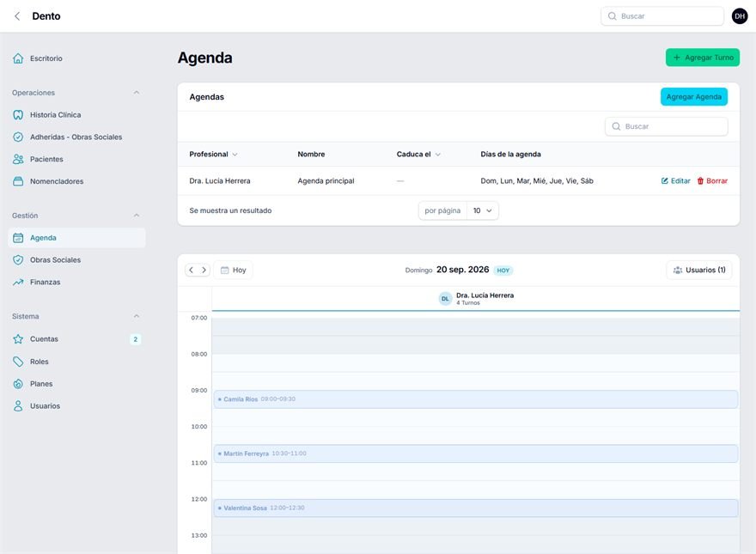Open Escritorio via the home icon
The image size is (756, 554).
coord(18,58)
